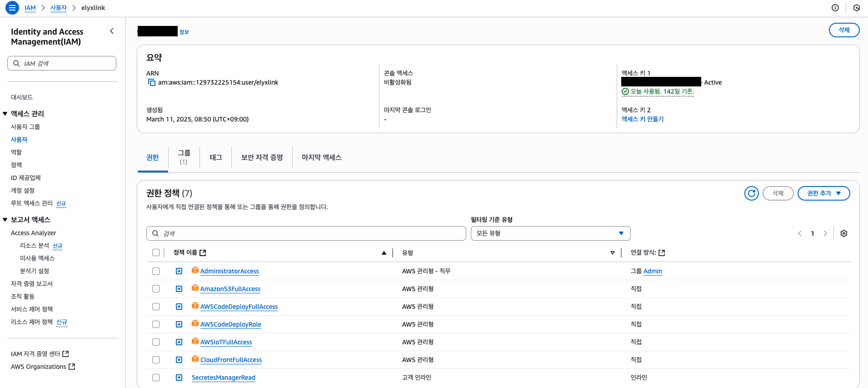Copy the ARN with the copy icon

click(x=152, y=82)
